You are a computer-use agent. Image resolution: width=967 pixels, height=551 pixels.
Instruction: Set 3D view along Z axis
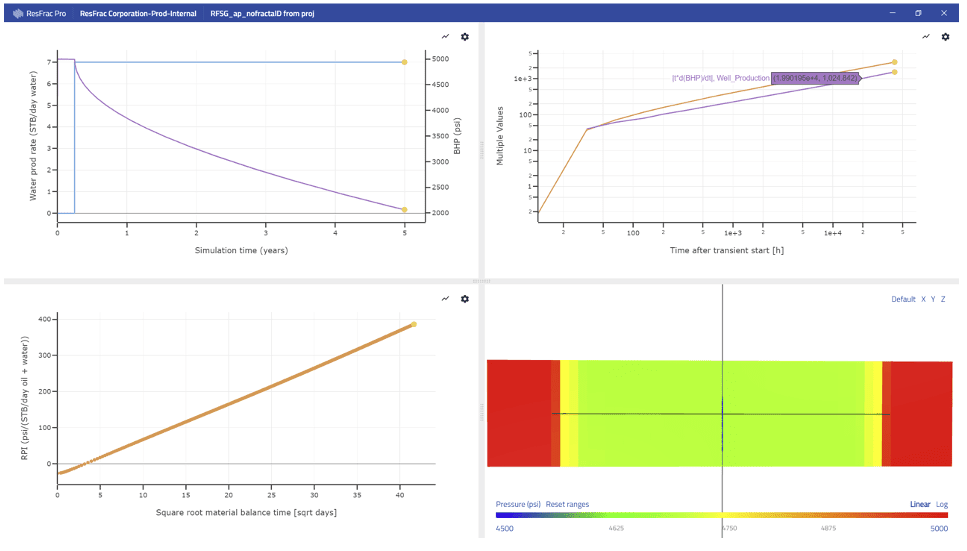tap(943, 299)
